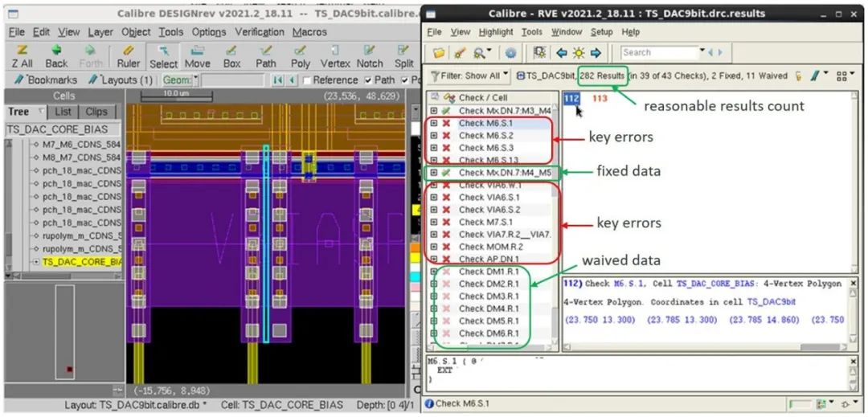
Task: Select result number 112
Action: point(571,99)
